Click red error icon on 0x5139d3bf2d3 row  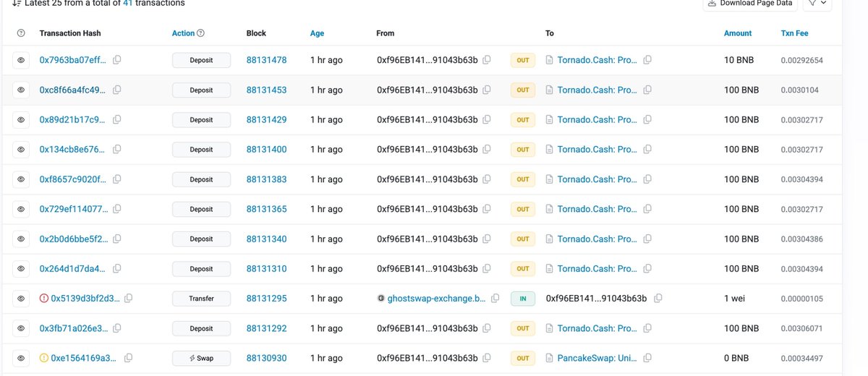44,298
